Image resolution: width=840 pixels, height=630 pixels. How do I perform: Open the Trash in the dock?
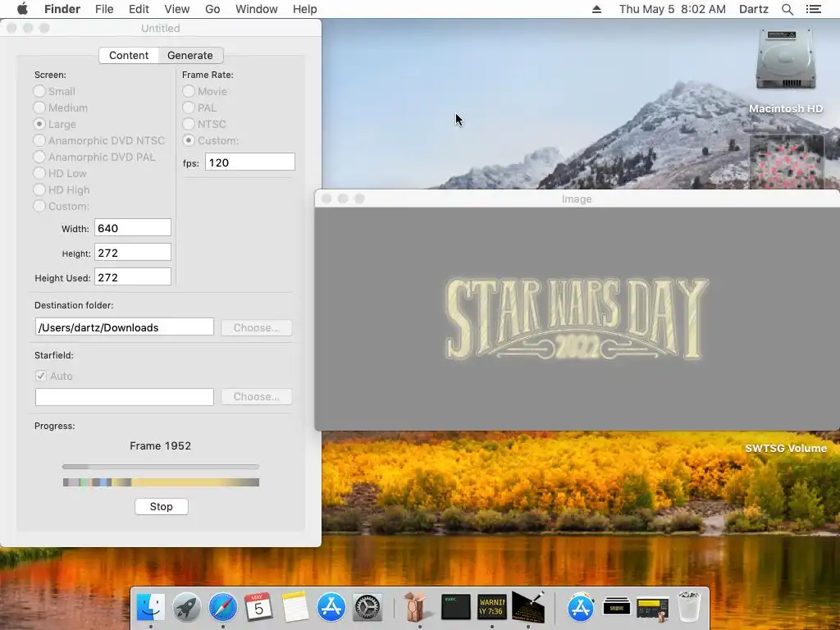click(x=689, y=606)
